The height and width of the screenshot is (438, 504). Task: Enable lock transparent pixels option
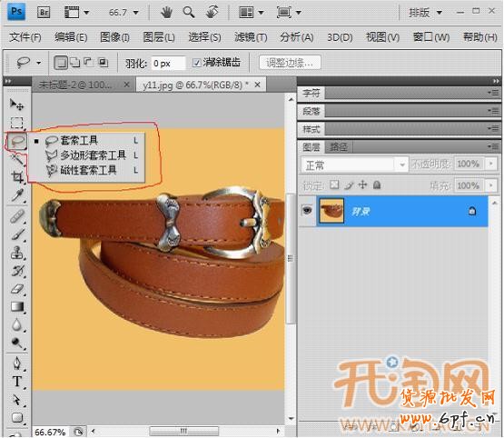click(x=334, y=184)
